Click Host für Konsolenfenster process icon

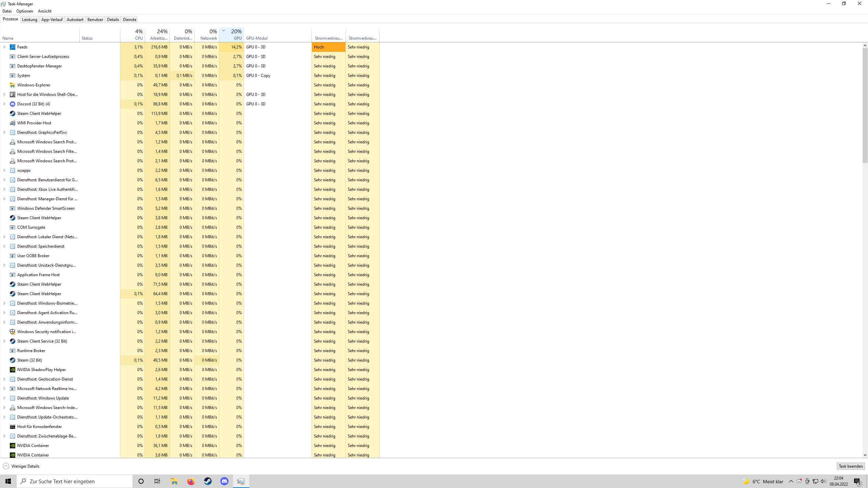tap(13, 427)
